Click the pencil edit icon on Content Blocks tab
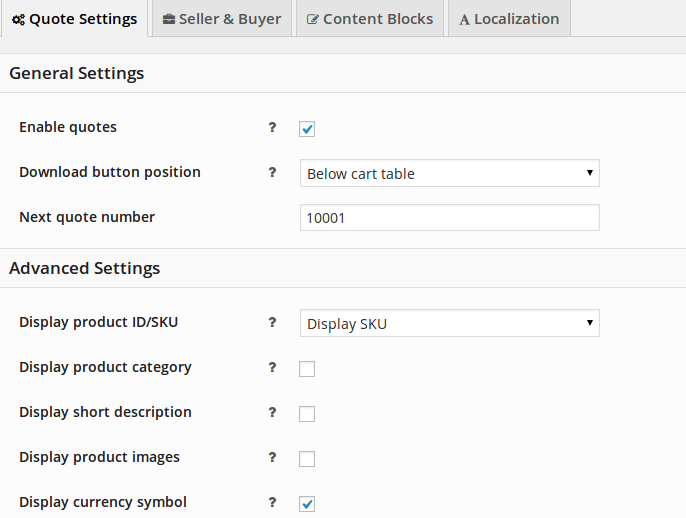 click(x=312, y=19)
